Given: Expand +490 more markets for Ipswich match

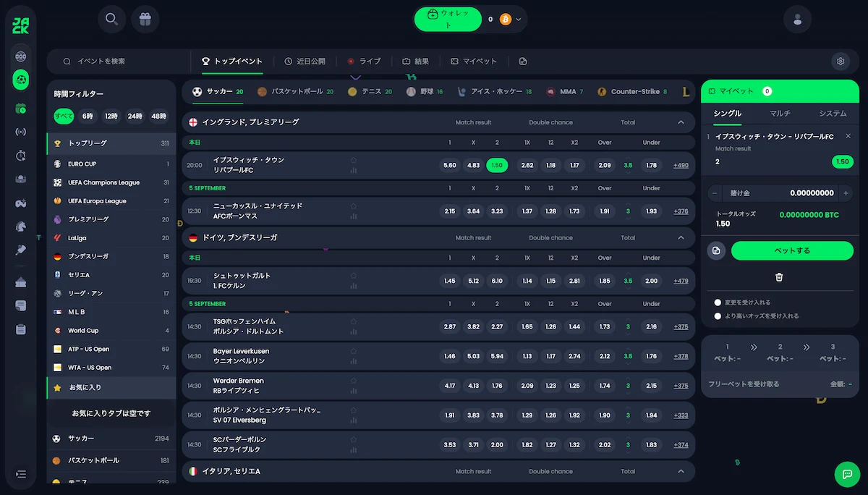Looking at the screenshot, I should click(x=681, y=165).
